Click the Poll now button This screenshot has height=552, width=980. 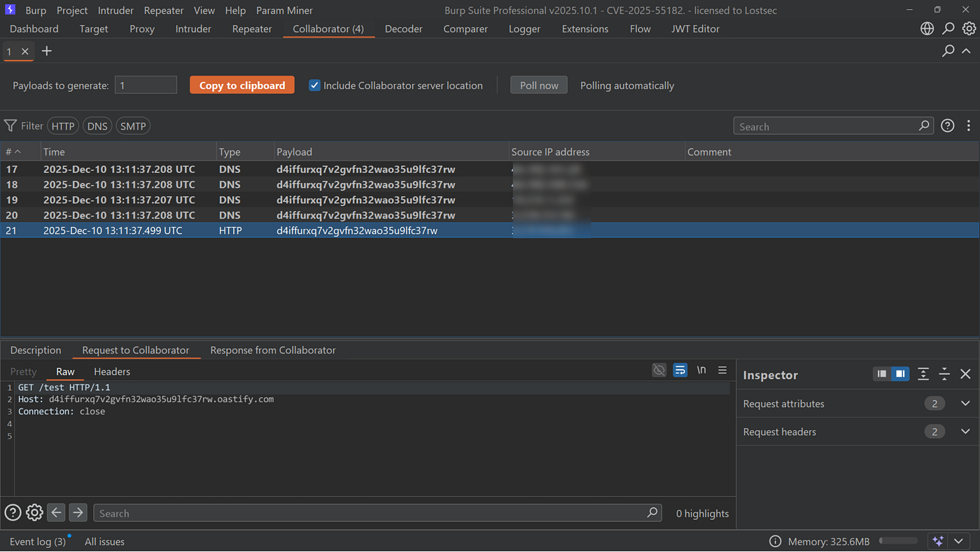pyautogui.click(x=539, y=85)
